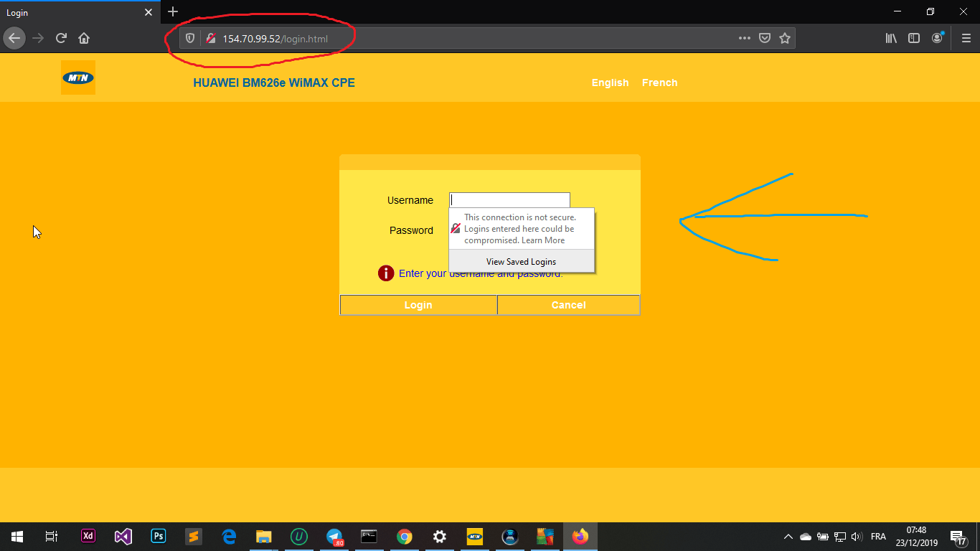
Task: Select the Login browser tab
Action: pyautogui.click(x=80, y=12)
